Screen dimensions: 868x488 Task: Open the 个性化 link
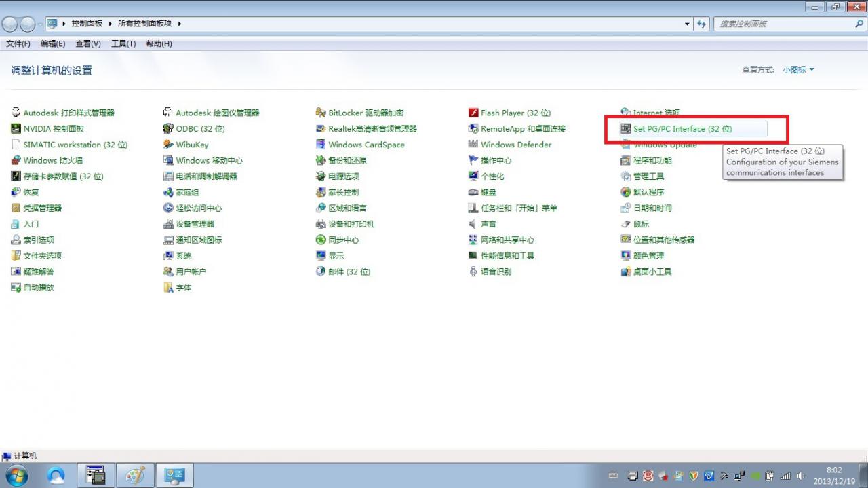[x=492, y=176]
